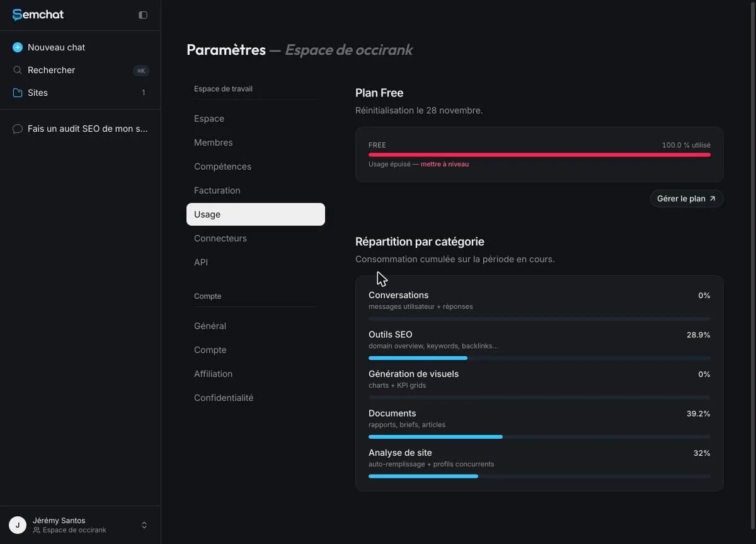Open the Confidentialité account tab

click(256, 398)
